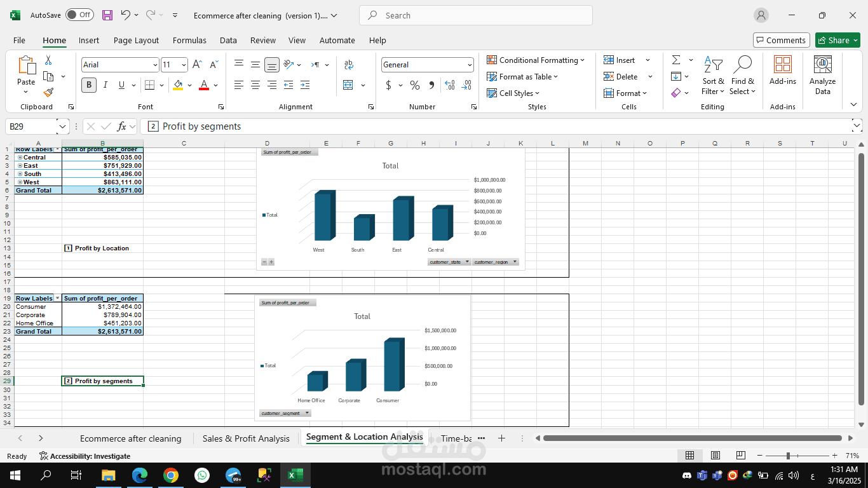Open the File menu
Image resolution: width=868 pixels, height=488 pixels.
tap(19, 40)
